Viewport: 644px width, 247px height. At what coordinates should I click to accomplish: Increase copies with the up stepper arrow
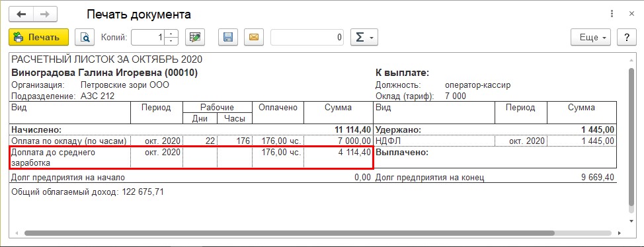[171, 34]
